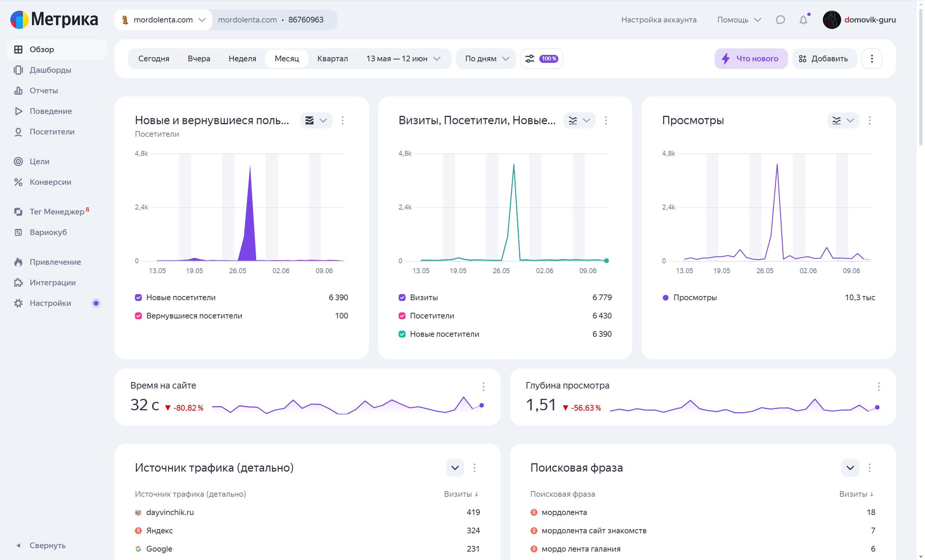Click three-dot menu next to Добавить button
925x560 pixels.
point(872,59)
